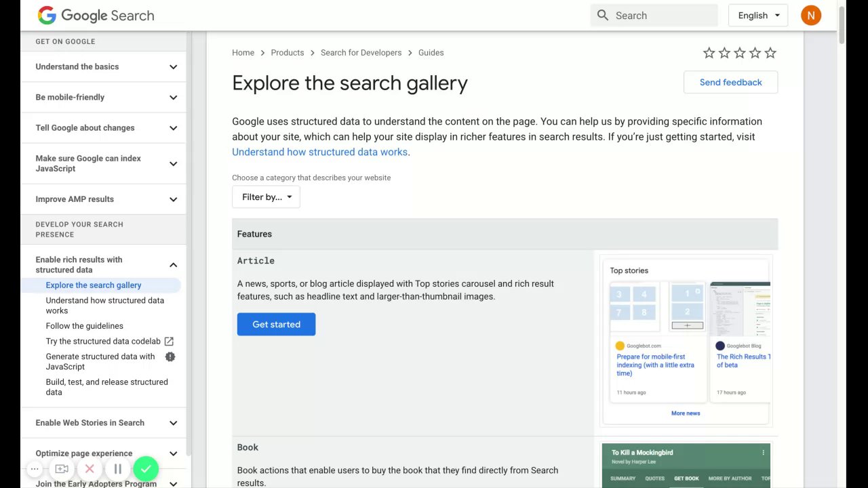868x488 pixels.
Task: Click the green checkmark finish-recording button
Action: coord(146,468)
